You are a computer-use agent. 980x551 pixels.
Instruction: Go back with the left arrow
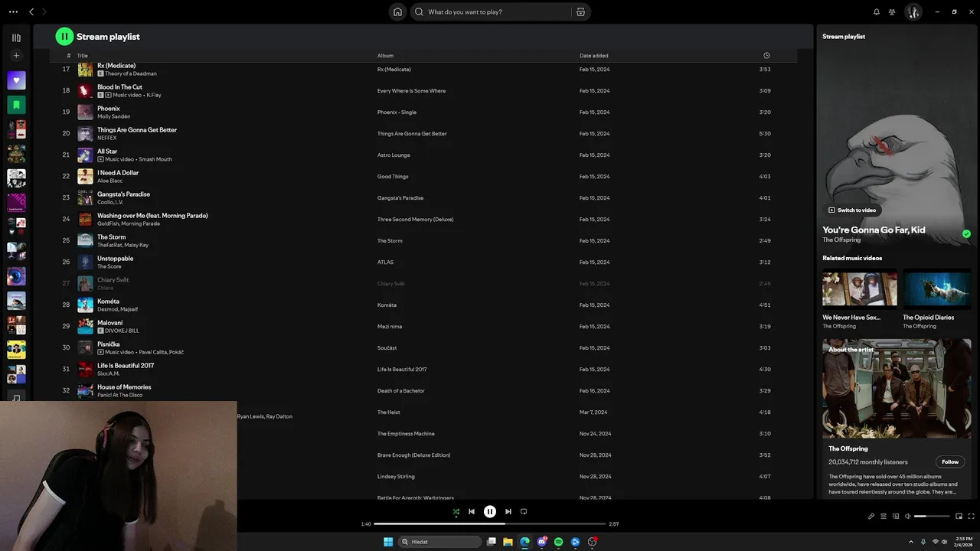[x=31, y=11]
